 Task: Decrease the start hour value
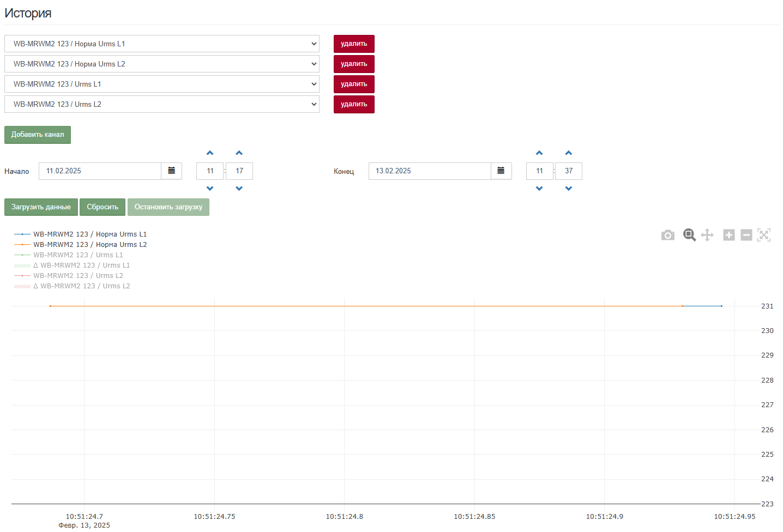coord(210,189)
